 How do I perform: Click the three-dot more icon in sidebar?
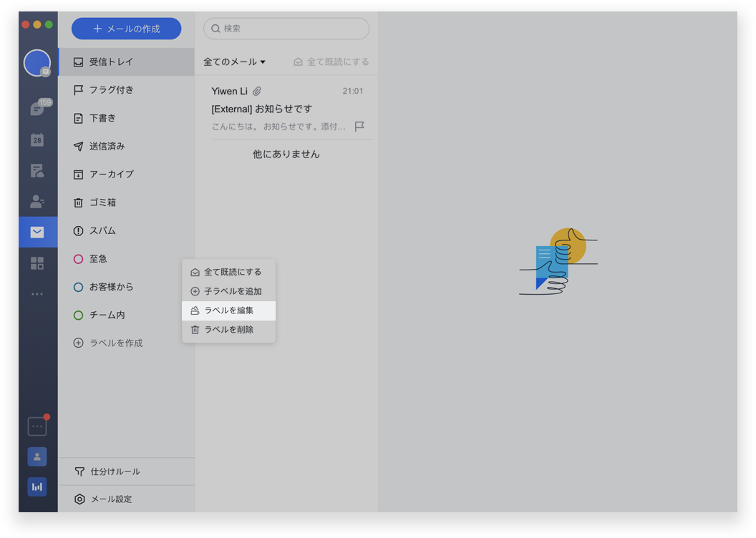tap(37, 294)
